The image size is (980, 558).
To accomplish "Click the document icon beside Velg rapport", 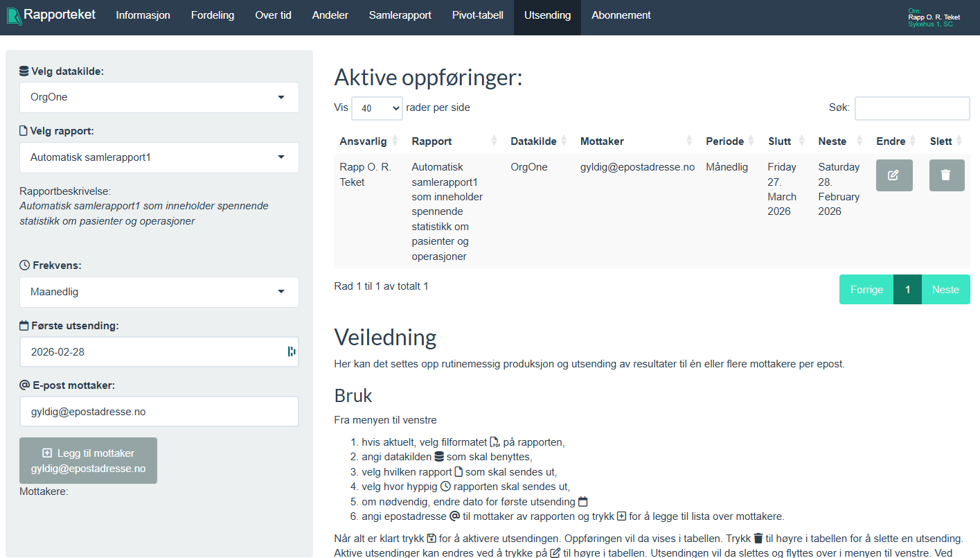I will click(x=23, y=130).
